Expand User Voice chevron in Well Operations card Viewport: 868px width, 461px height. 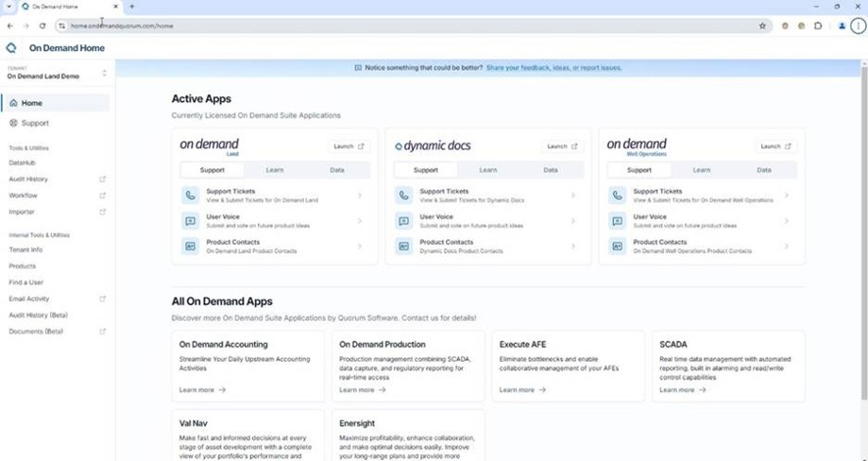pyautogui.click(x=787, y=221)
